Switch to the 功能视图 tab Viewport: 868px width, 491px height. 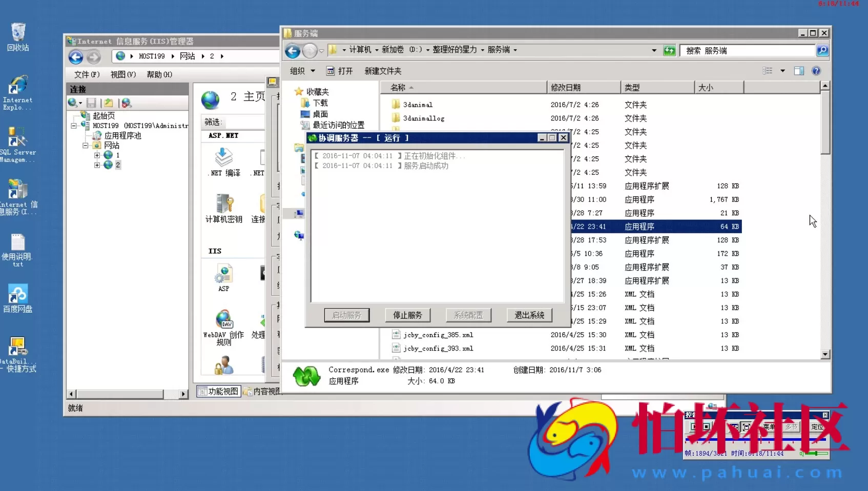(219, 391)
